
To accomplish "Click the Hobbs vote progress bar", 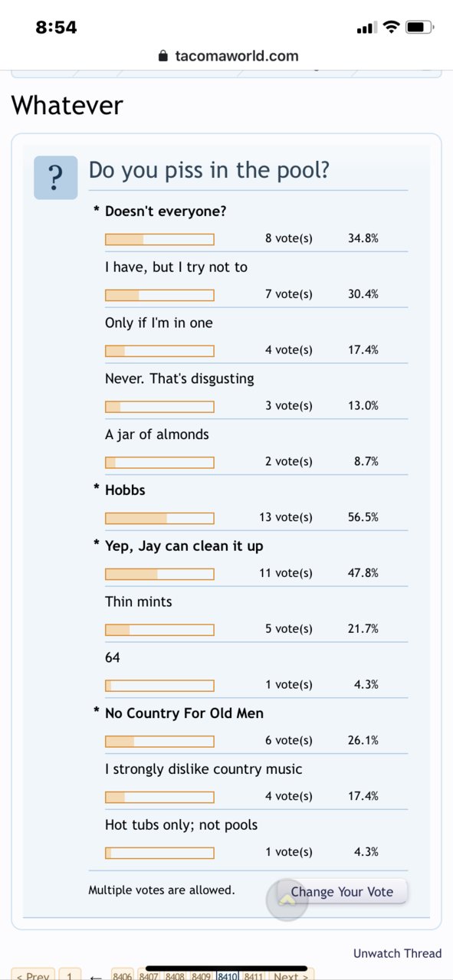I will [x=159, y=518].
